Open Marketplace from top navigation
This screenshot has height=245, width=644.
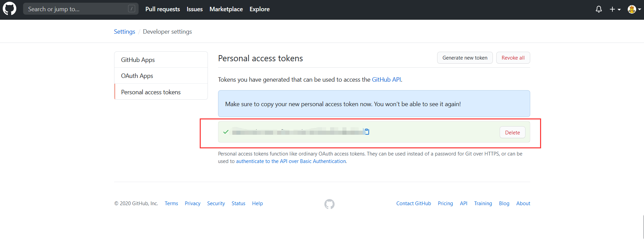[226, 9]
